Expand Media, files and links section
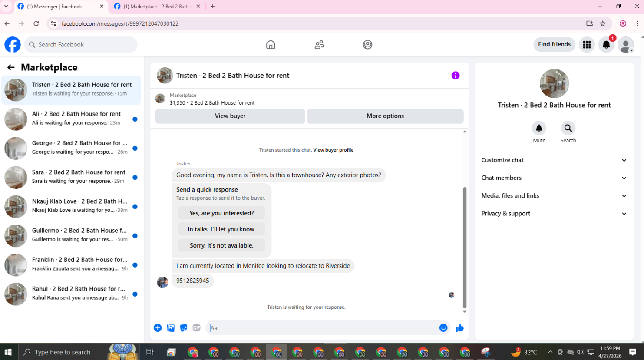 [x=554, y=196]
